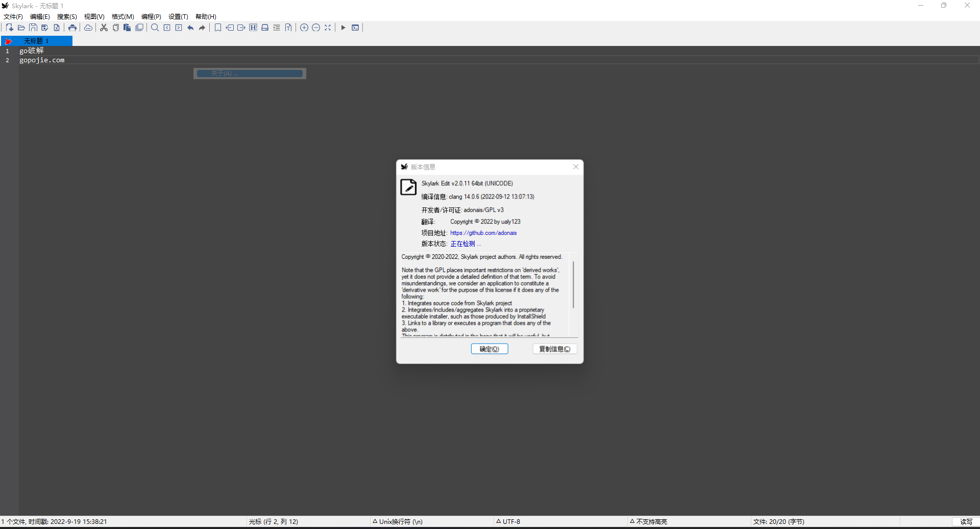Viewport: 980px width, 529px height.
Task: Open the 视图(V) menu
Action: pos(94,17)
